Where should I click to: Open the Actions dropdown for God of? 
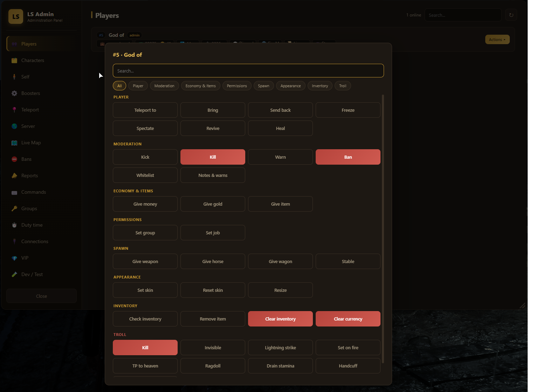497,40
